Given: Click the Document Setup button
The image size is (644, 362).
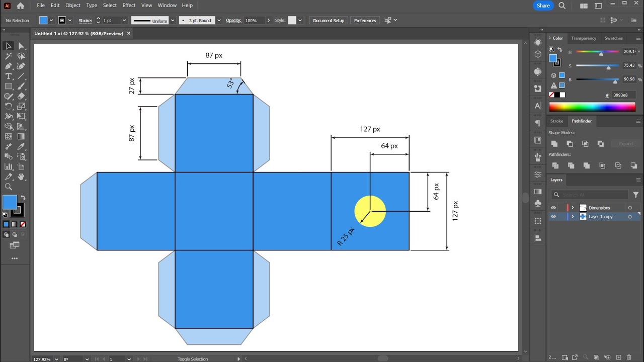Looking at the screenshot, I should tap(329, 21).
